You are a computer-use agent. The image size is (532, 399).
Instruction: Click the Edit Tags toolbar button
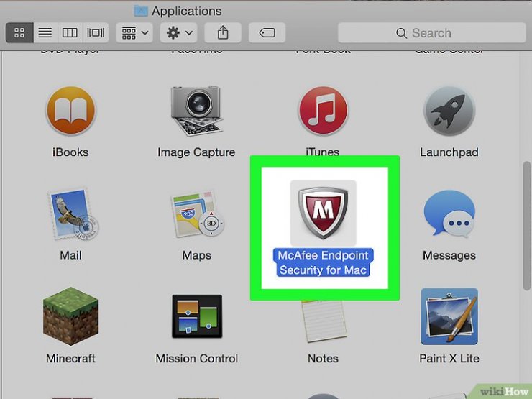267,32
